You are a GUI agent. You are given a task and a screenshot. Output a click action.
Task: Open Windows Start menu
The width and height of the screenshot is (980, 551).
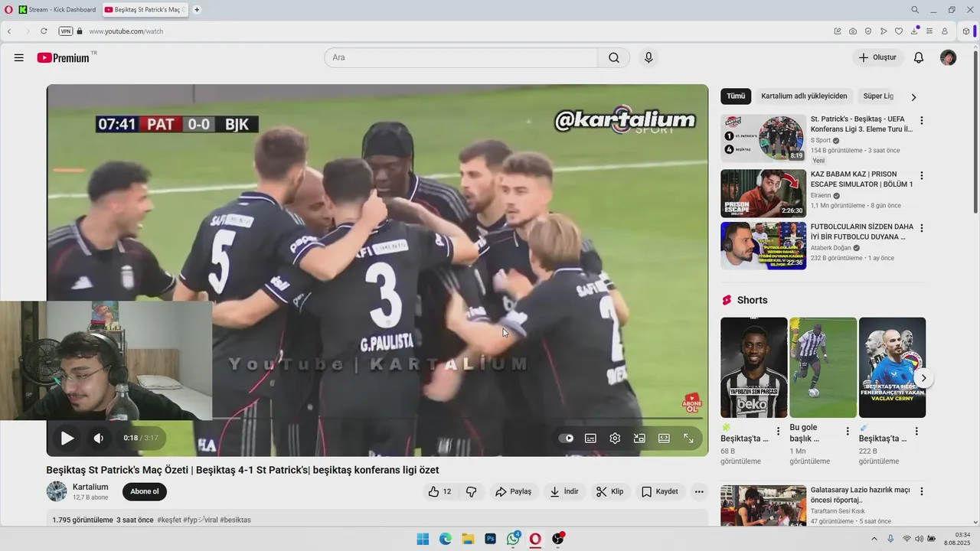click(x=423, y=539)
